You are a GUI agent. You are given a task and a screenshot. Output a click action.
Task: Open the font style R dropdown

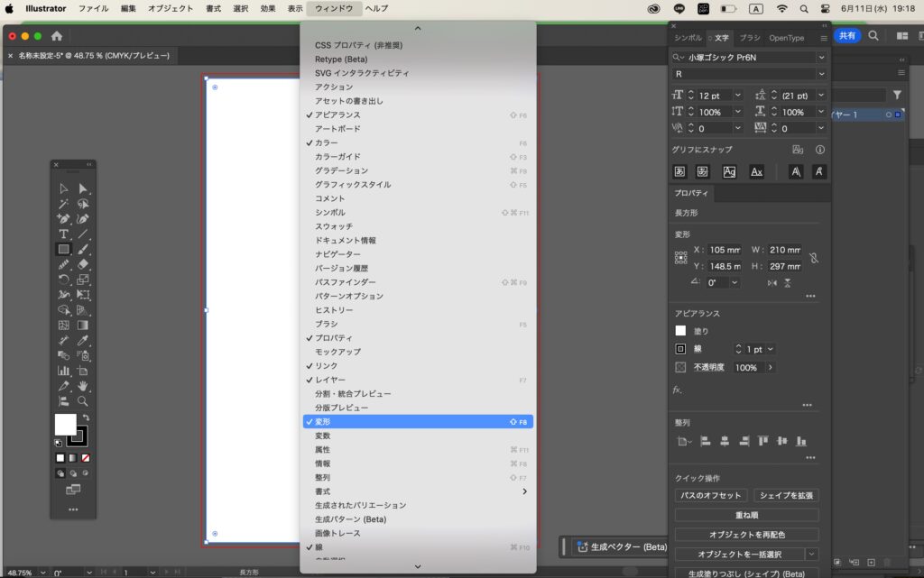point(821,74)
